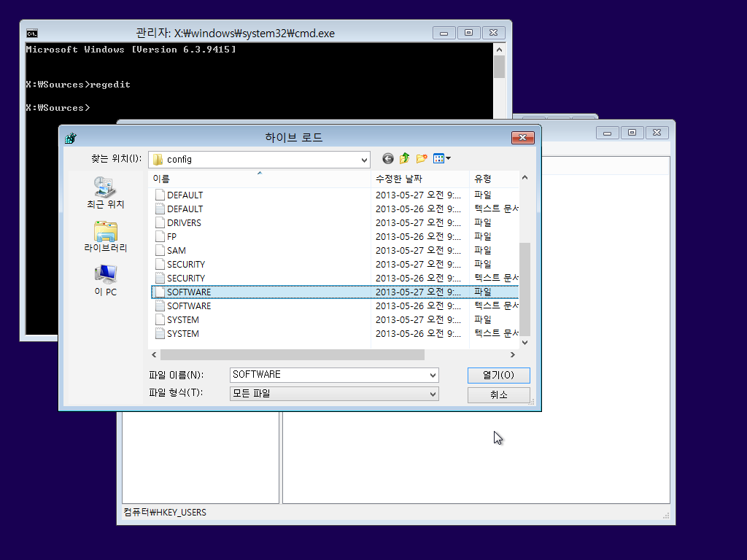Click the DRIVERS row type 파일
The image size is (747, 560).
point(483,223)
